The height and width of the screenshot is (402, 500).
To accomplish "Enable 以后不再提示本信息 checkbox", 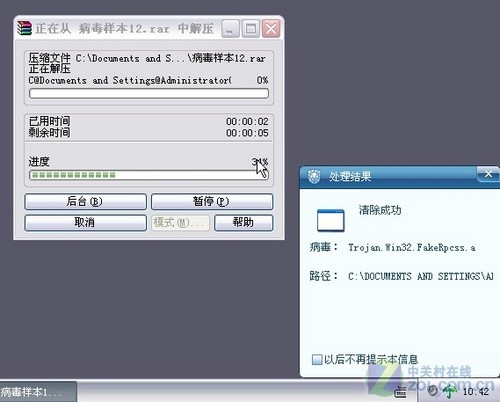I will (316, 359).
